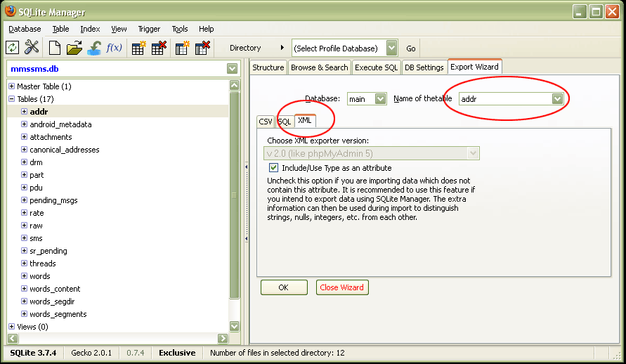Click the Go button

click(411, 48)
